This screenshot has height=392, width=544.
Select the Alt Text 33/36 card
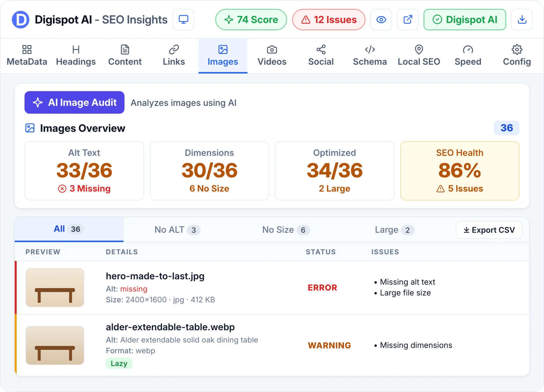coord(84,171)
